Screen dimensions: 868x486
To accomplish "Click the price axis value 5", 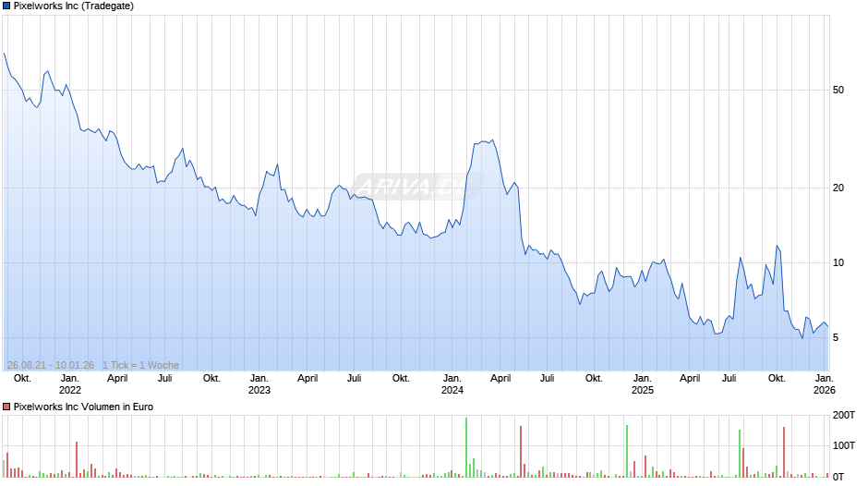I will 836,337.
